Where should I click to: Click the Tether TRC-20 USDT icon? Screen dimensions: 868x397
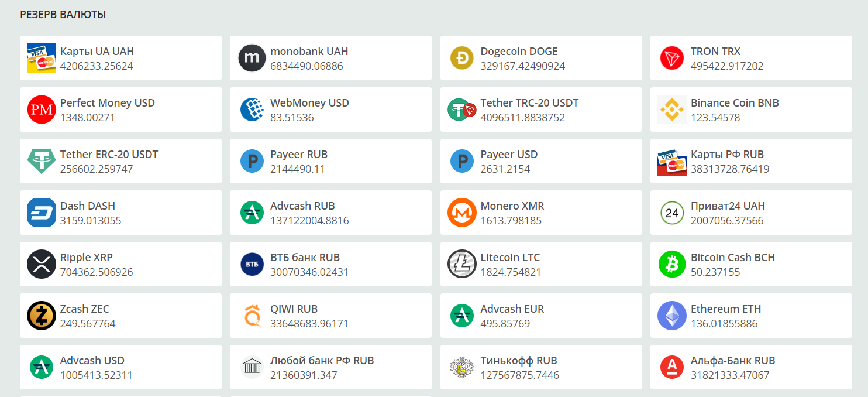(x=462, y=109)
